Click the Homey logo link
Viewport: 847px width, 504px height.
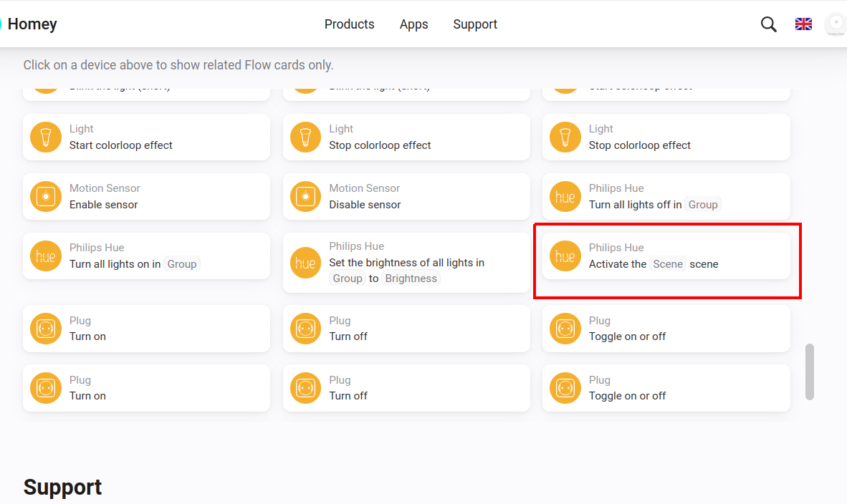32,24
